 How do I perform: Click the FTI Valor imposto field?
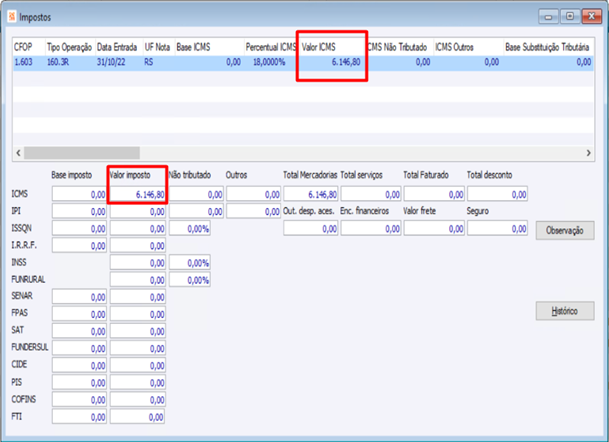(137, 417)
